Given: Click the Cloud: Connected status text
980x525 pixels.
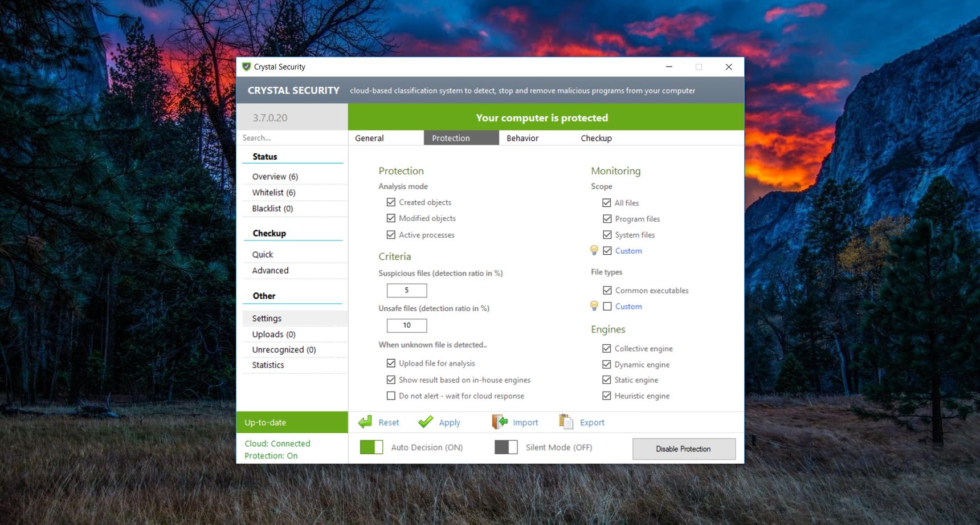Looking at the screenshot, I should pyautogui.click(x=277, y=443).
